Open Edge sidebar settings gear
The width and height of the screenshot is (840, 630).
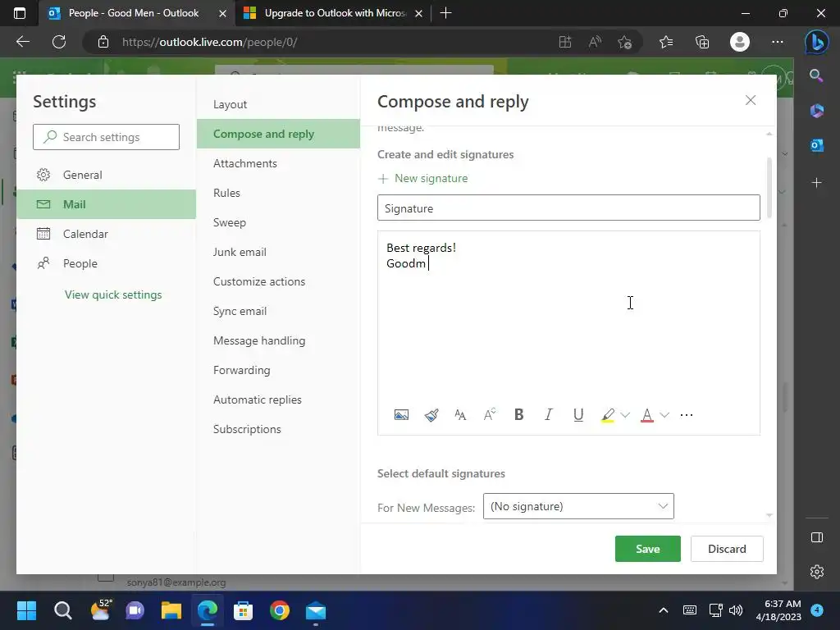click(816, 572)
